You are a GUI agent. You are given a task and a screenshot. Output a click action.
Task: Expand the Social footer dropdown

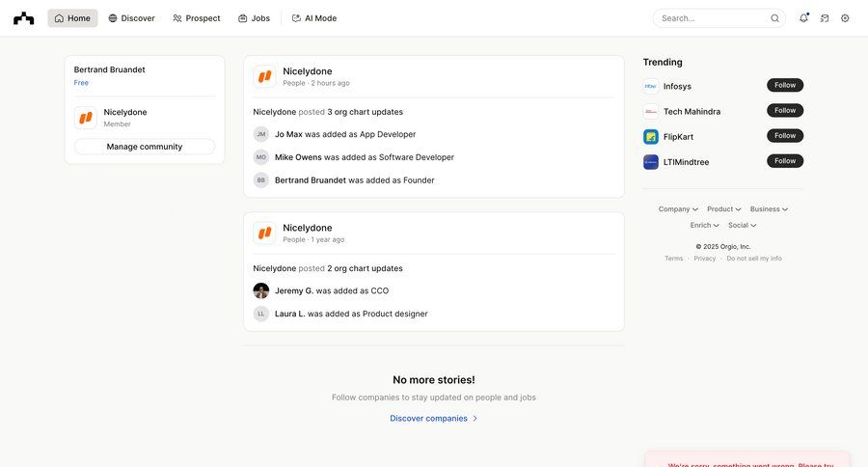[x=743, y=226]
